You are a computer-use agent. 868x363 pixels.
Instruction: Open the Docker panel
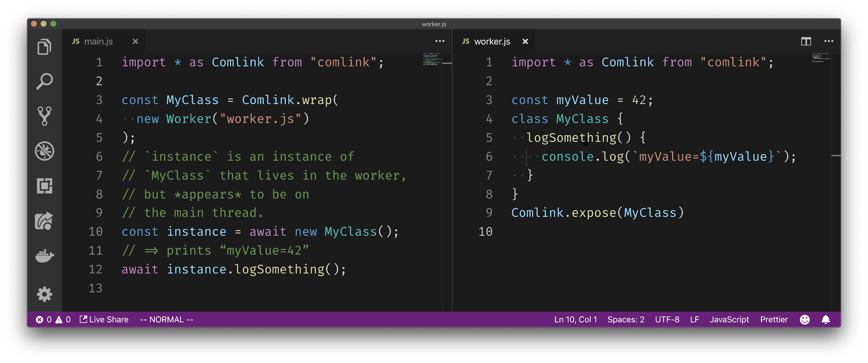(x=45, y=256)
